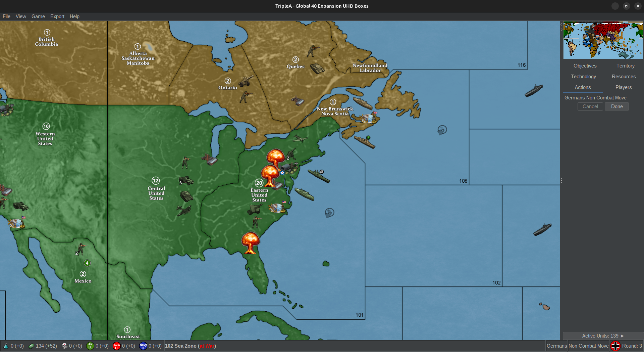Click the Germans Non Combat Move heading
Screen dimensions: 644x352
595,98
